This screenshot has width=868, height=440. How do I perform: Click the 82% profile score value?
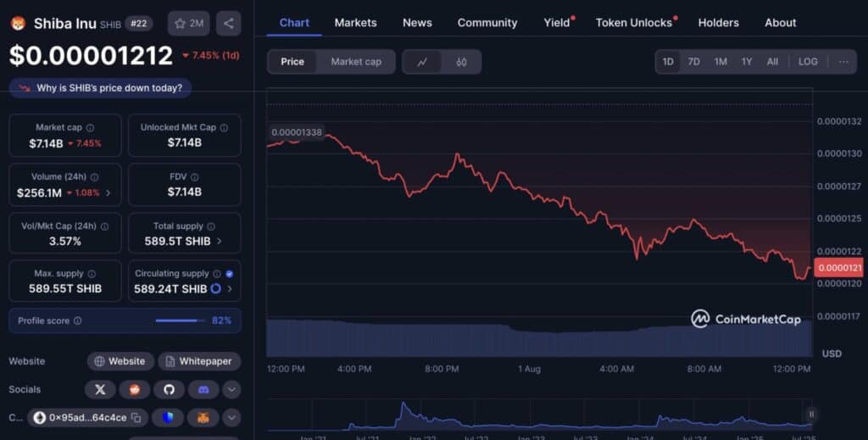click(x=221, y=321)
